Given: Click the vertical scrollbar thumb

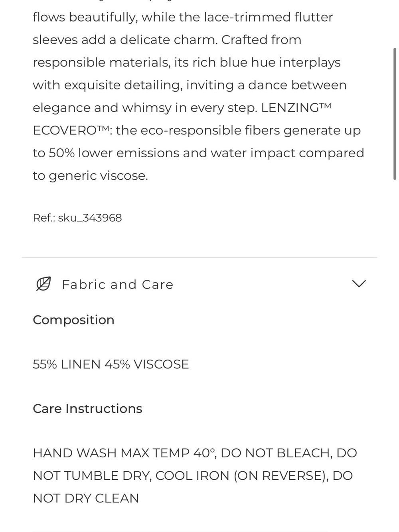Looking at the screenshot, I should coord(395,114).
